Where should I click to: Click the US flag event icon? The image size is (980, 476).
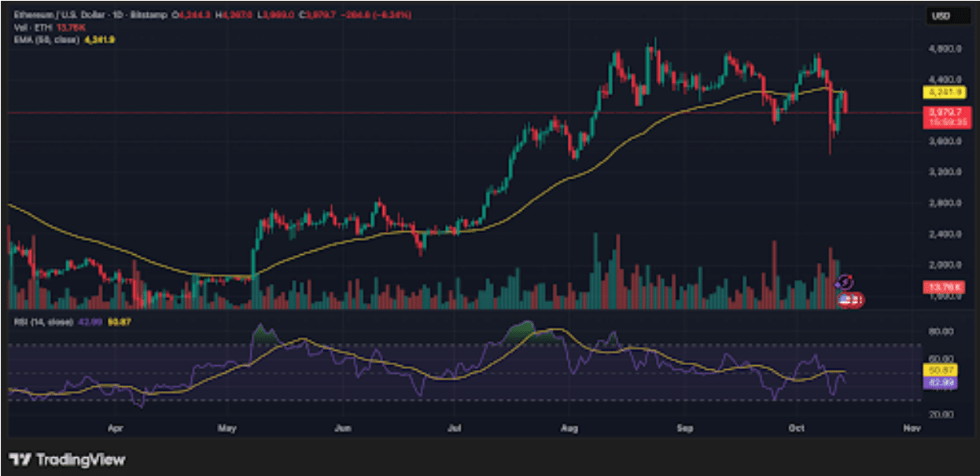click(848, 299)
